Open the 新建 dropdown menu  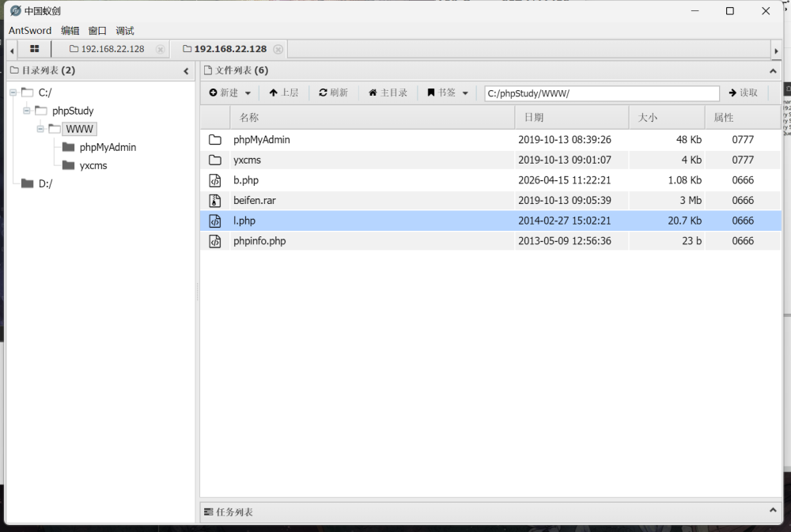[230, 93]
